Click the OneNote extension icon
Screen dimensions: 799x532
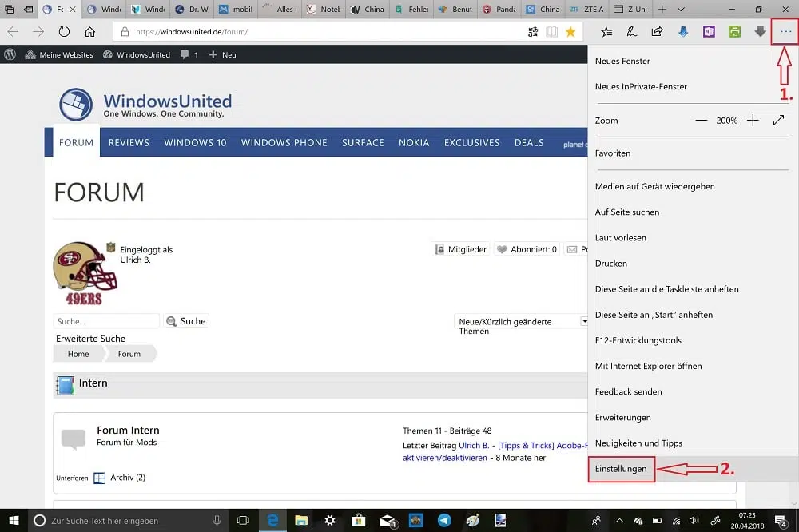point(709,32)
